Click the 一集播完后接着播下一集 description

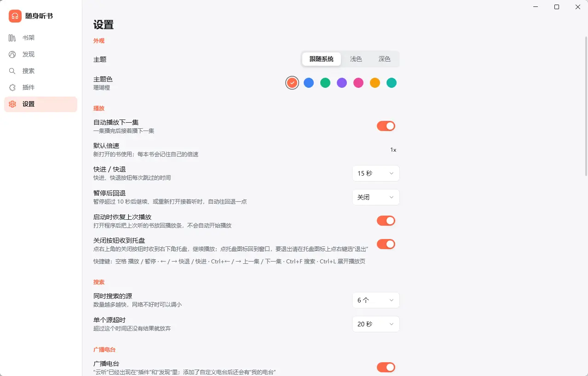click(124, 131)
